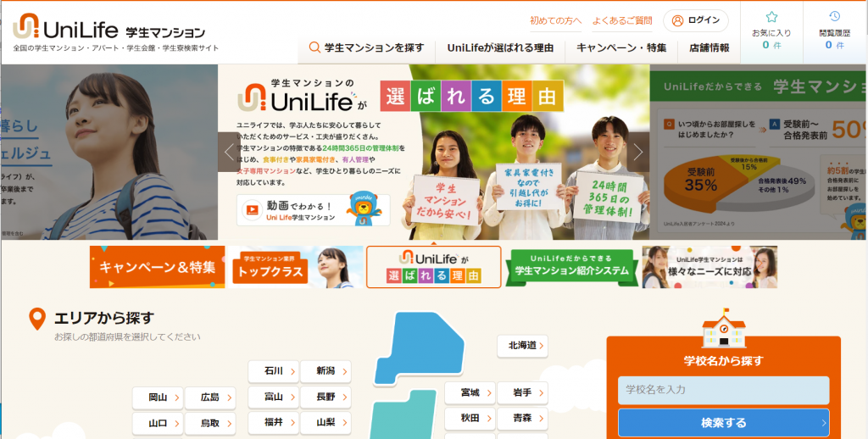Click the left carousel slide with the girl
The image size is (868, 439).
pos(109,152)
